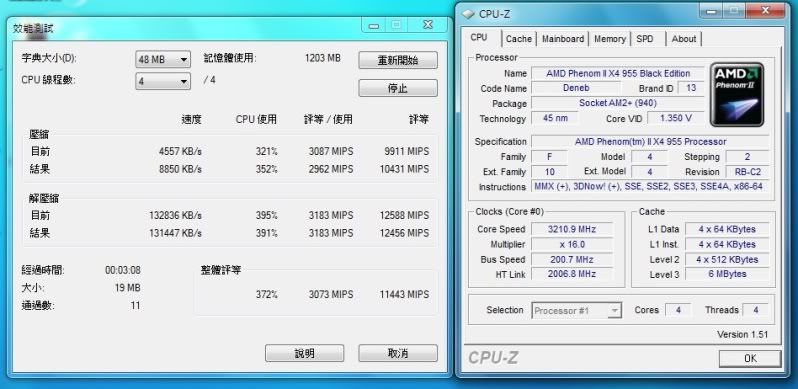Click the Name field AMD Phenom II X4 955
The height and width of the screenshot is (389, 798).
click(618, 73)
